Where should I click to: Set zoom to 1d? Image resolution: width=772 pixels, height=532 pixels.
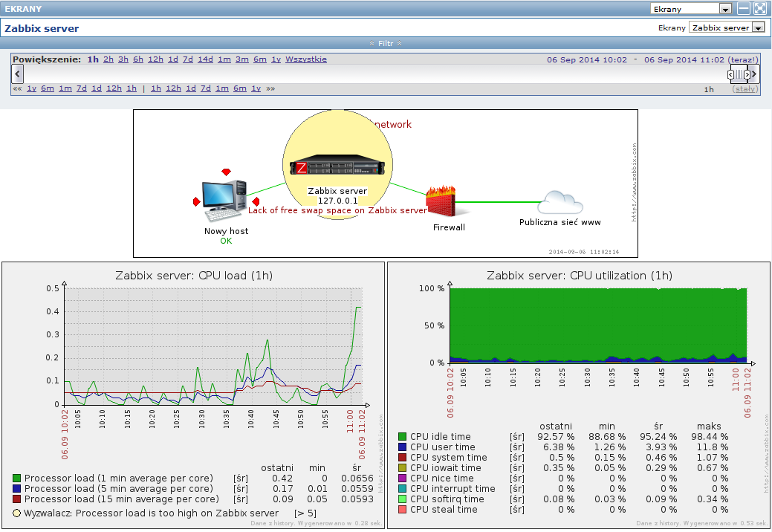coord(173,59)
